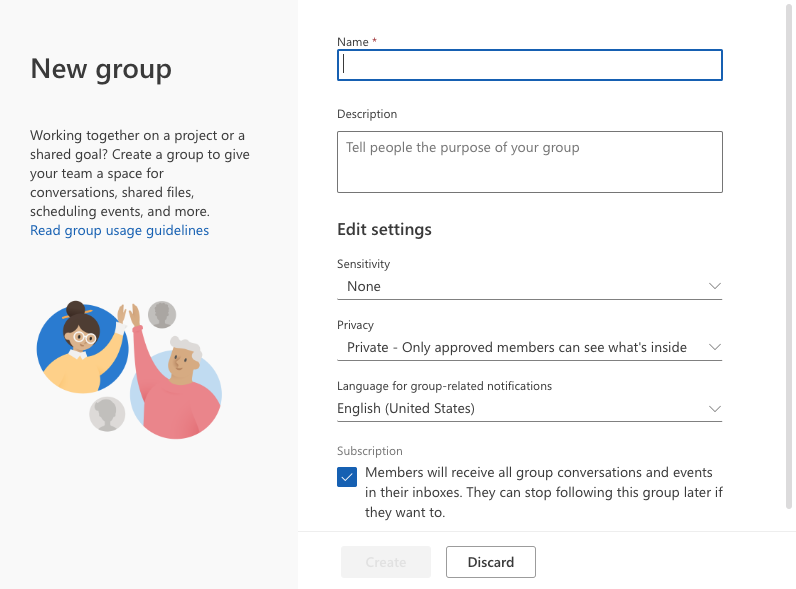Click the vertical scrollbar on the right
The width and height of the screenshot is (796, 589).
[x=789, y=254]
